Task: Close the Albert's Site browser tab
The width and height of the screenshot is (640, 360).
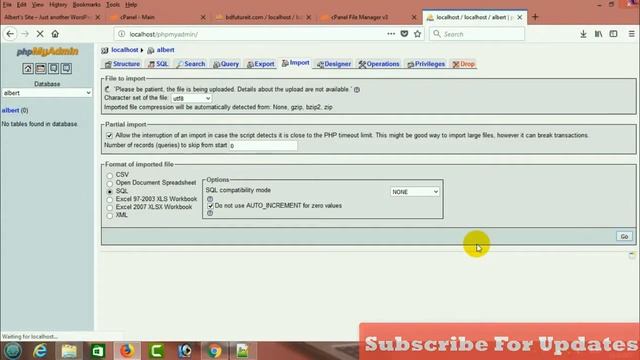Action: point(98,17)
